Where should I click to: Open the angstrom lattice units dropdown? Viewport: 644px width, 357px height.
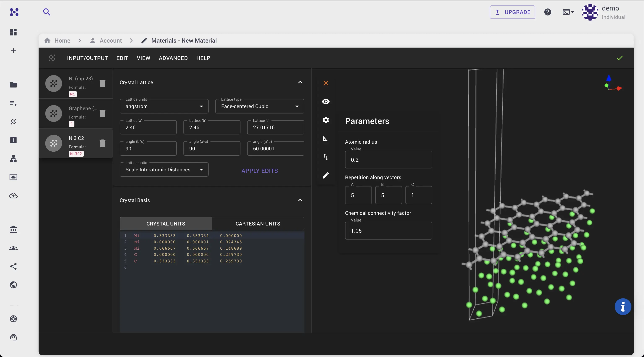coord(164,106)
